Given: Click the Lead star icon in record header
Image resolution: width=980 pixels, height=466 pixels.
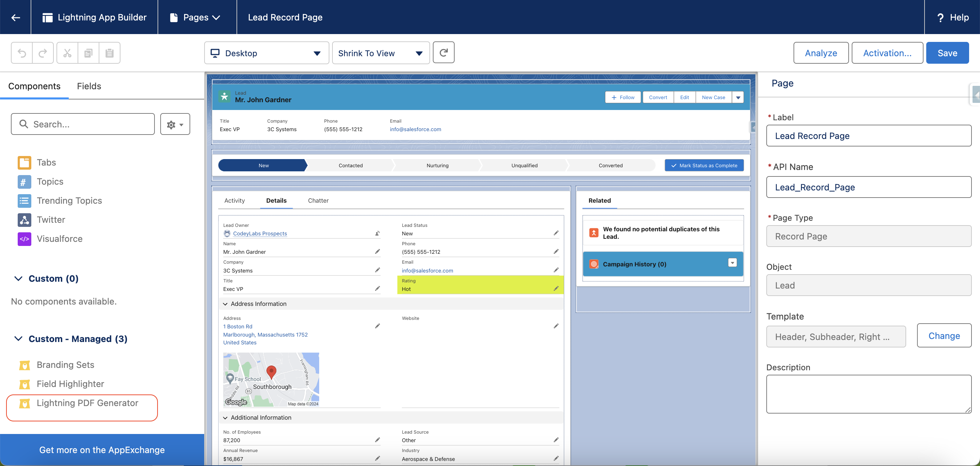Looking at the screenshot, I should coord(225,96).
